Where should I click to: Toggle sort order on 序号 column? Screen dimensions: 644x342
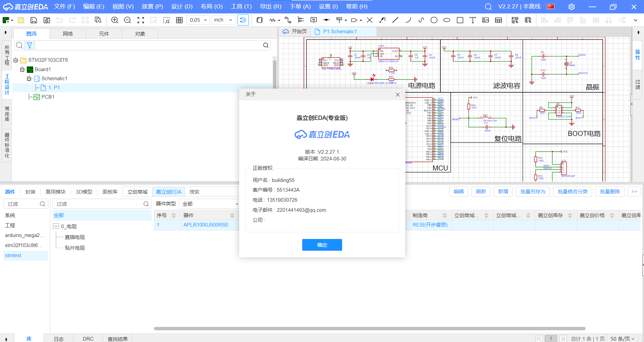pos(174,215)
